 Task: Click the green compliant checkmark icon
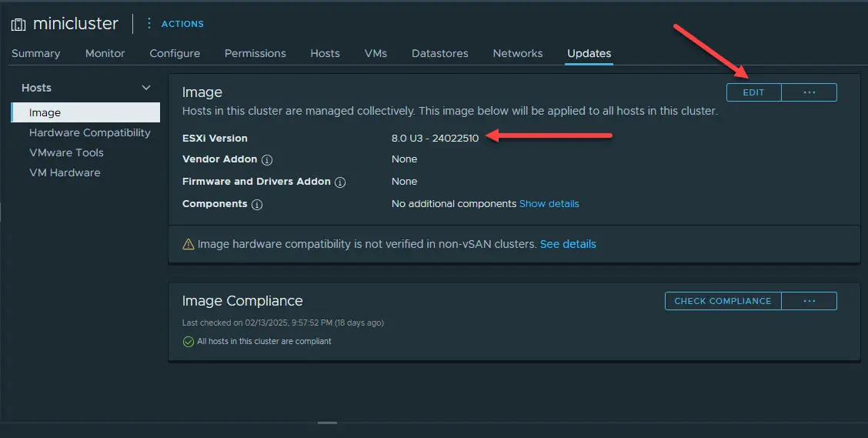[x=189, y=342]
